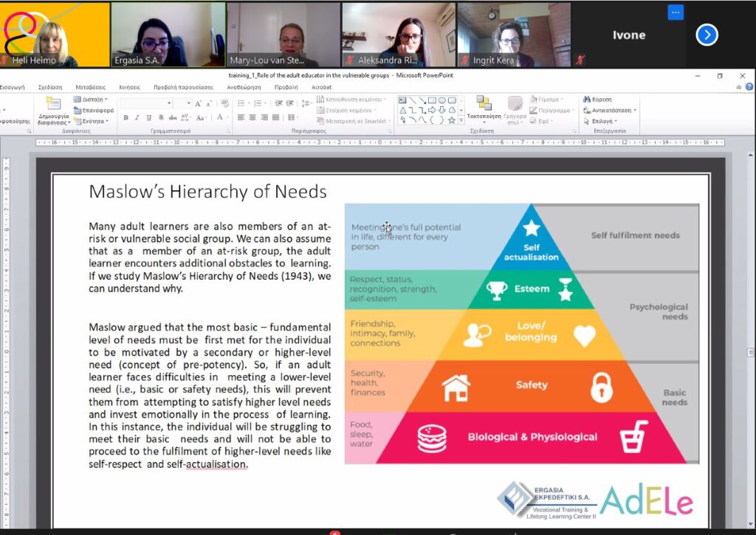Expand the font name combo box
756x535 pixels.
click(169, 103)
